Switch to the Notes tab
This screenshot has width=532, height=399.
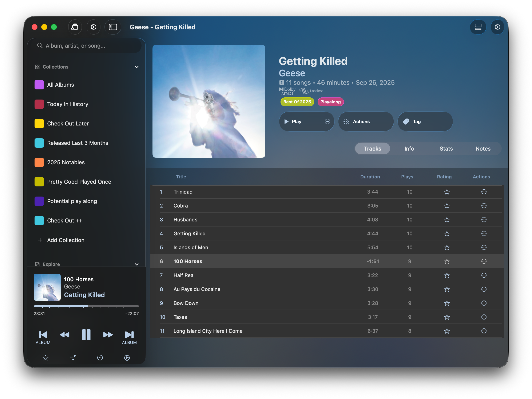coord(483,149)
